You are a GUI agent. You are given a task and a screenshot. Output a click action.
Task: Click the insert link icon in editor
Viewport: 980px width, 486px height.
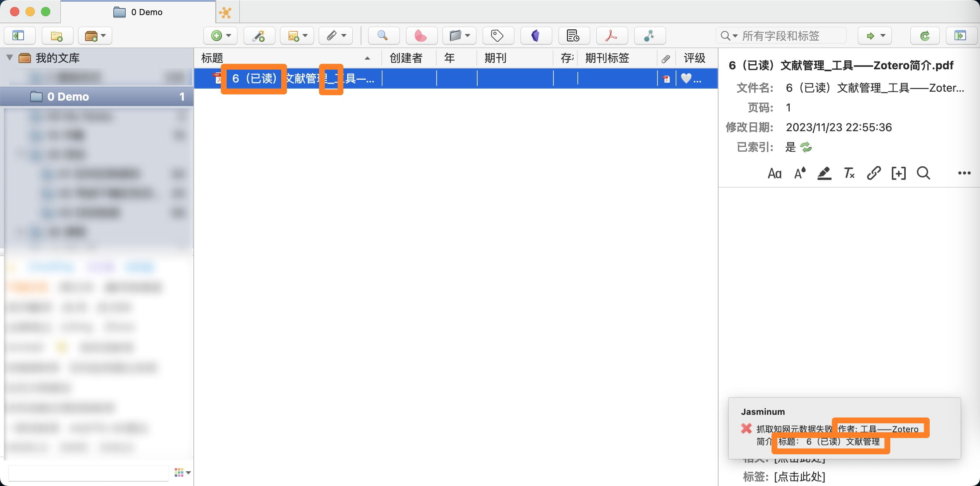point(874,173)
